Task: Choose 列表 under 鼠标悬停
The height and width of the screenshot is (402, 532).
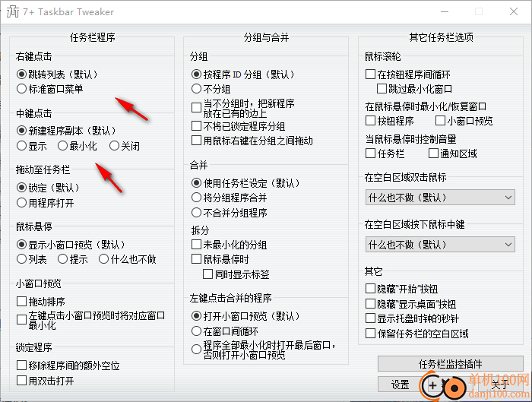Action: [x=21, y=259]
